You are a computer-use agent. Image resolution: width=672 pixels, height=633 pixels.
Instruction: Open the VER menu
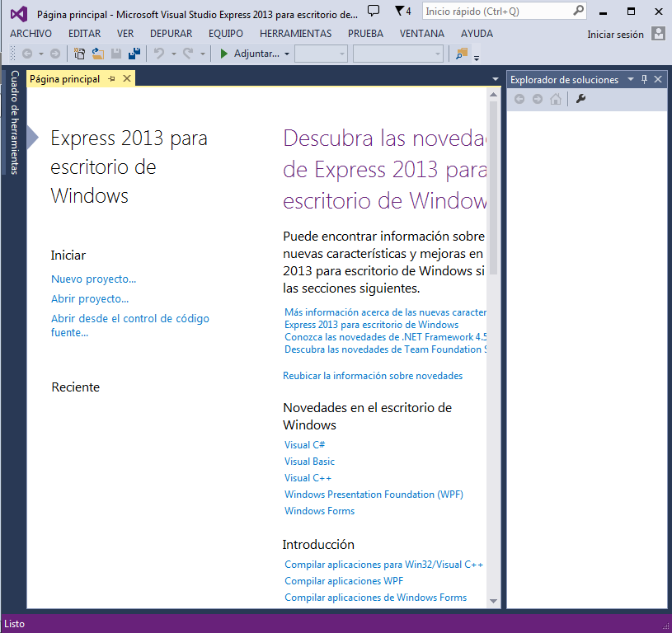pos(125,34)
